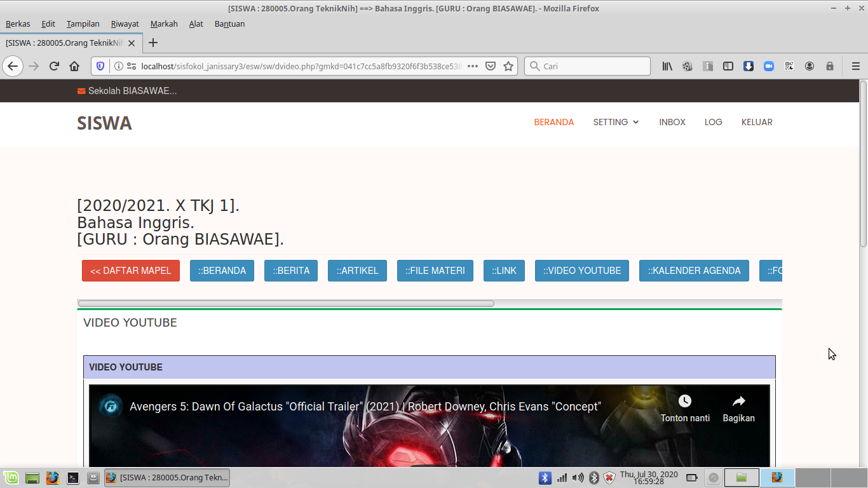Go back with the browser back arrow
This screenshot has width=868, height=488.
(13, 66)
